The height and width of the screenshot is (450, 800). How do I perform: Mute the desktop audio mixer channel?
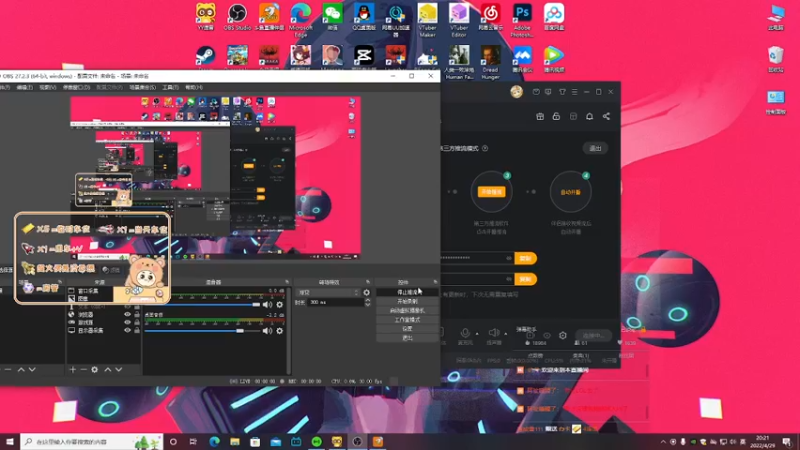(x=267, y=331)
